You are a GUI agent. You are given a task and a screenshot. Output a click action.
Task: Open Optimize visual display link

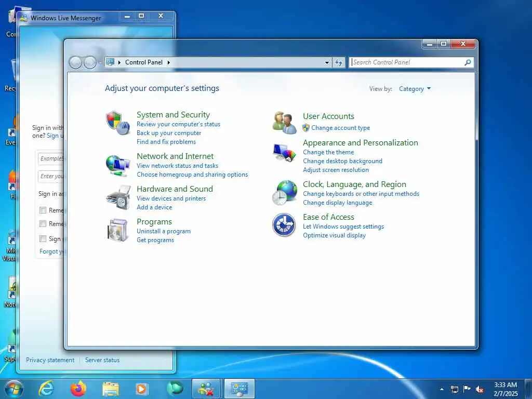pos(334,235)
